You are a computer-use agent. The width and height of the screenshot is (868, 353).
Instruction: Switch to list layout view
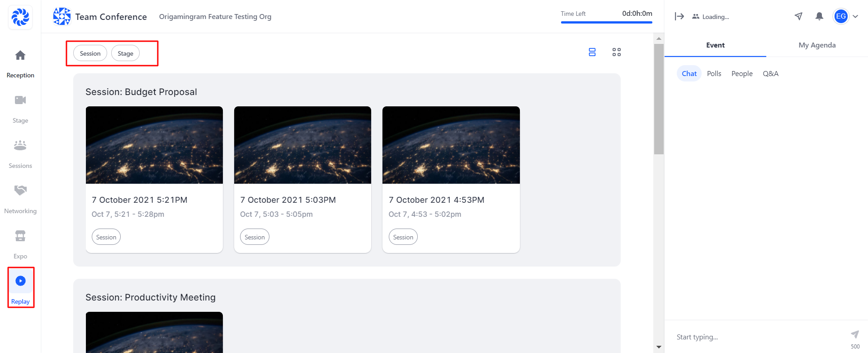[592, 52]
